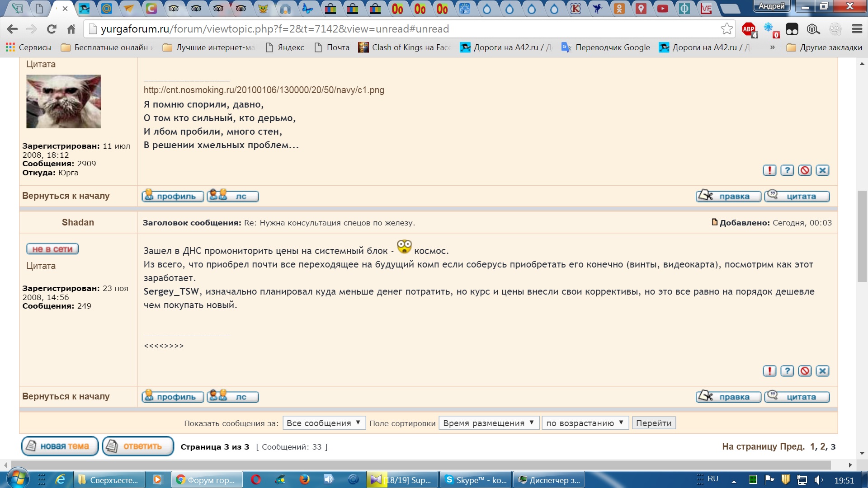Click the X delete-post icon in Shadan's post
The height and width of the screenshot is (488, 868).
pyautogui.click(x=822, y=371)
